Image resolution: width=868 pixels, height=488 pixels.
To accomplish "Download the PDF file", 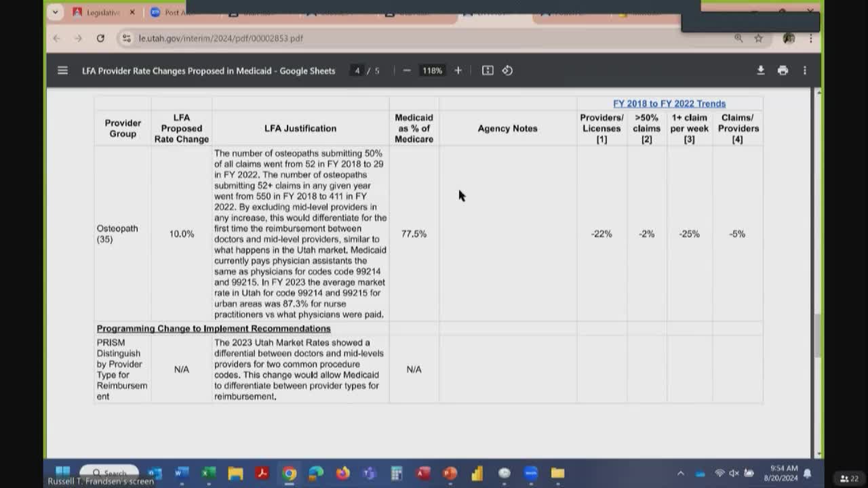I will coord(761,70).
